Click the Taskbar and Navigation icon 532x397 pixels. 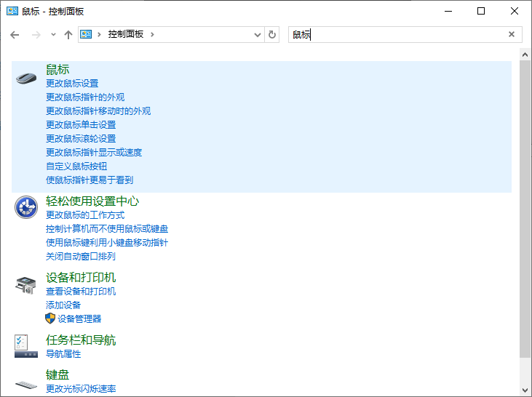(x=26, y=346)
